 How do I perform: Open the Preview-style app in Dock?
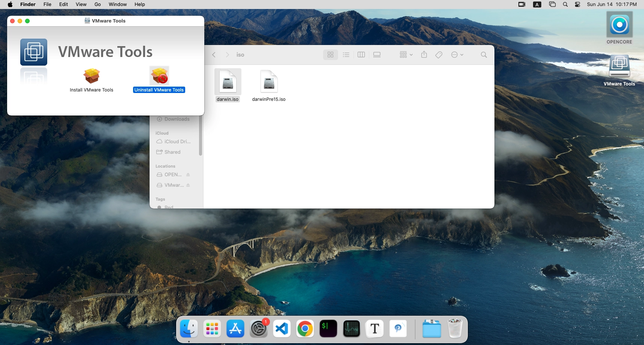point(398,329)
